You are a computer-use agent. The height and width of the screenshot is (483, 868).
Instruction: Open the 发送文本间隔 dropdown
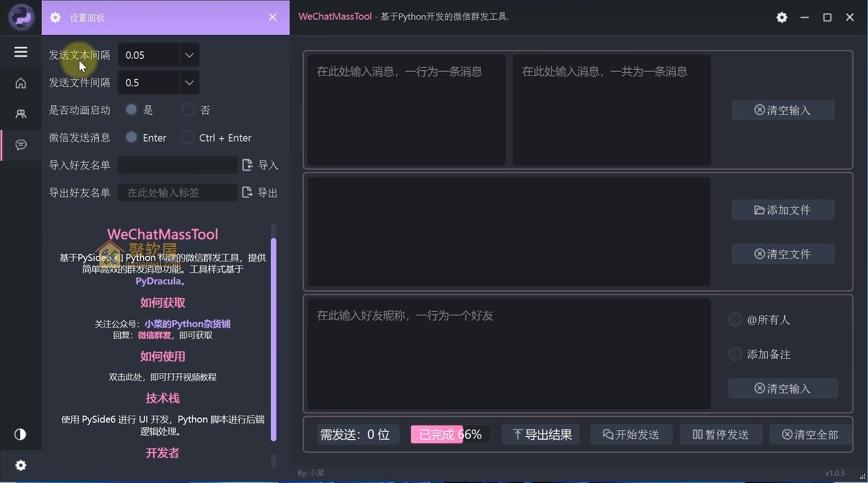click(189, 55)
